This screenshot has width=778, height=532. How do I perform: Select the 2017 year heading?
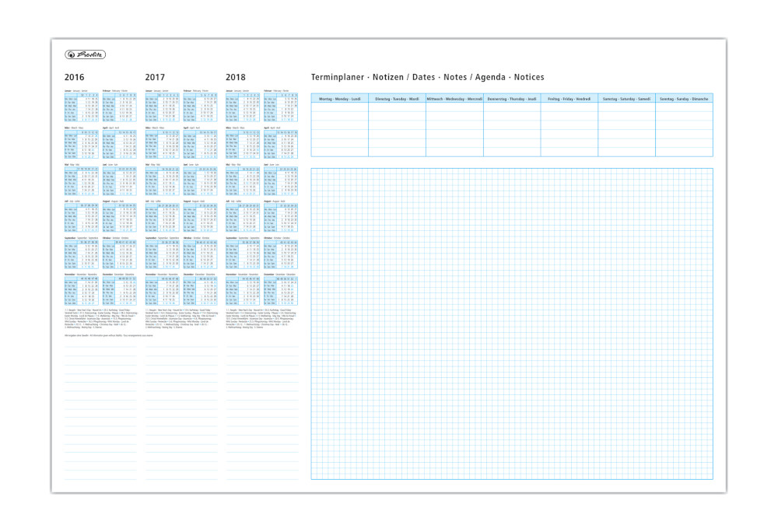(x=155, y=78)
